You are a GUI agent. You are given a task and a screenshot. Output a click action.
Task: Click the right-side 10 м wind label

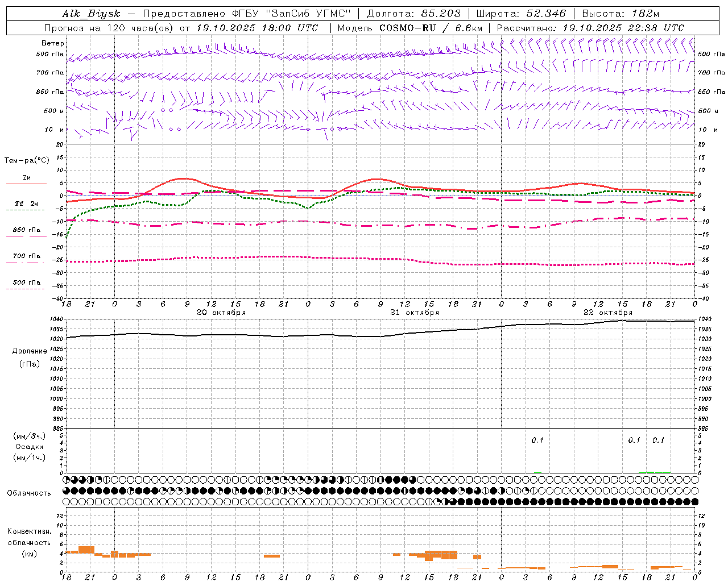click(x=708, y=130)
